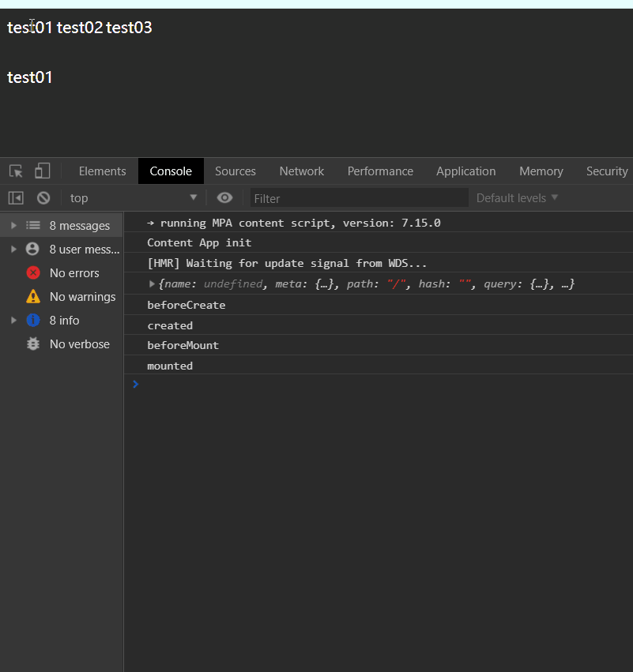Viewport: 633px width, 672px height.
Task: Click the test02 link
Action: pyautogui.click(x=80, y=28)
